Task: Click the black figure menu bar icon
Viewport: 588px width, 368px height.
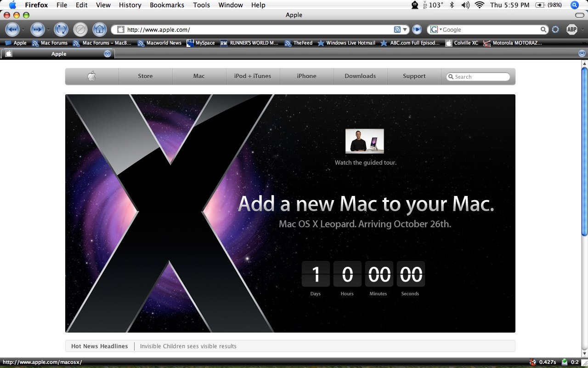Action: point(415,5)
